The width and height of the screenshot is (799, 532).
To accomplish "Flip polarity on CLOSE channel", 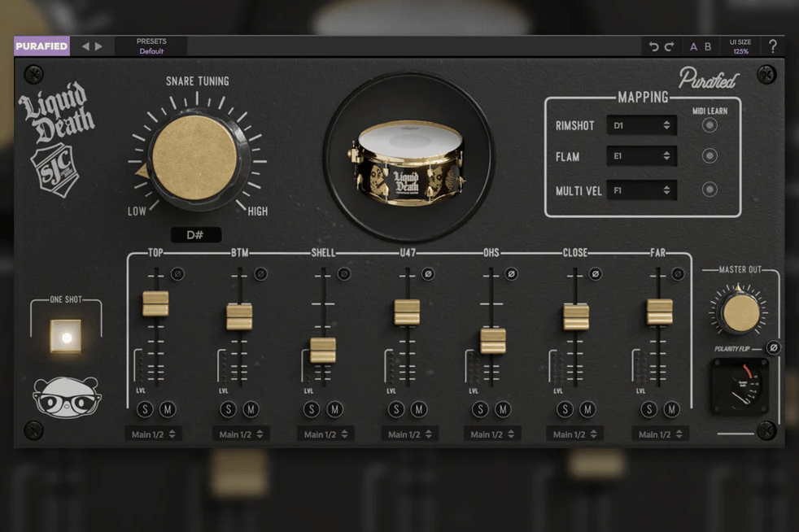I will [x=595, y=273].
